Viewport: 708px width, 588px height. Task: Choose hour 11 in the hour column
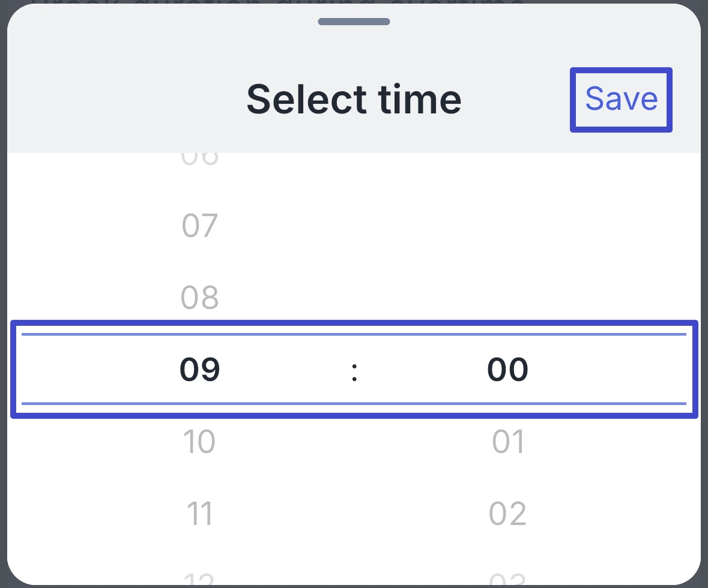(x=199, y=514)
